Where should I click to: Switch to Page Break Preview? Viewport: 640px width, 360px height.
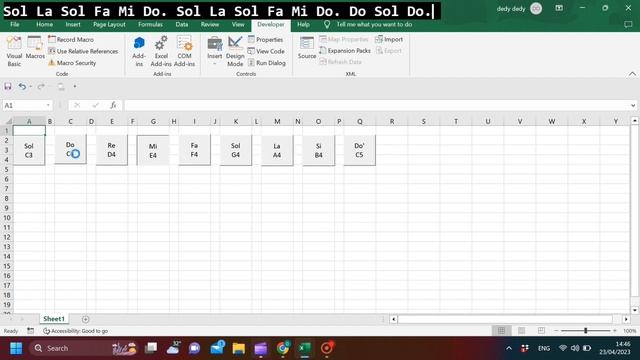541,331
